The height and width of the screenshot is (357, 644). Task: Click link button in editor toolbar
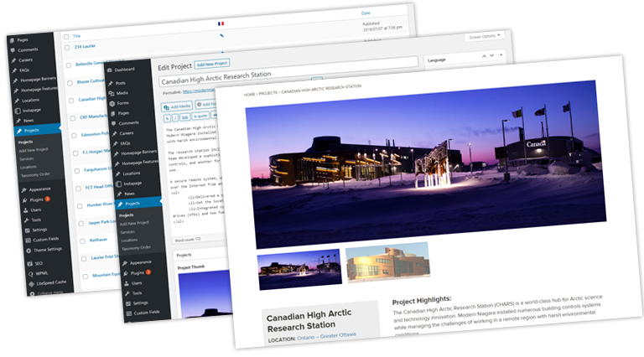(x=184, y=117)
